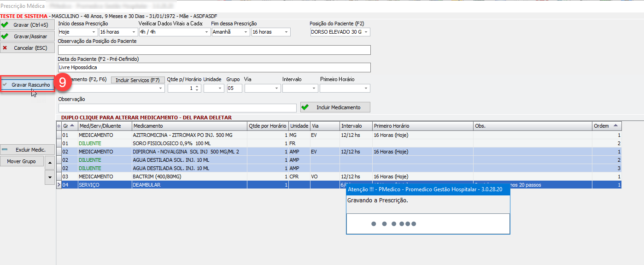Click the Dieta do Paciente text field

pyautogui.click(x=214, y=67)
